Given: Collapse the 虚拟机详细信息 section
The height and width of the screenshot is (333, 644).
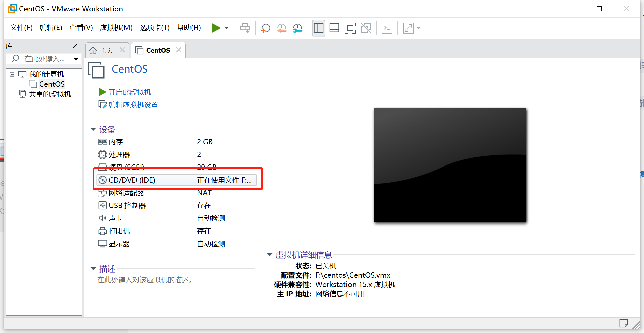Looking at the screenshot, I should point(270,255).
